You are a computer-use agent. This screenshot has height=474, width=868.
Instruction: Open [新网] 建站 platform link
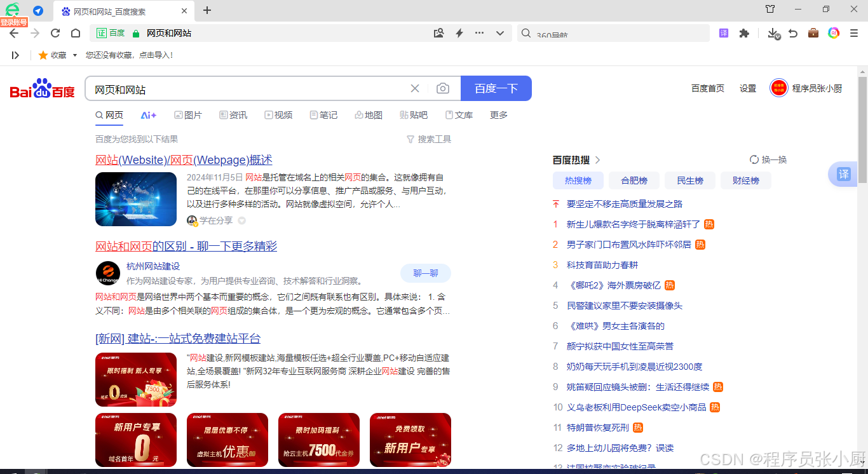[178, 339]
